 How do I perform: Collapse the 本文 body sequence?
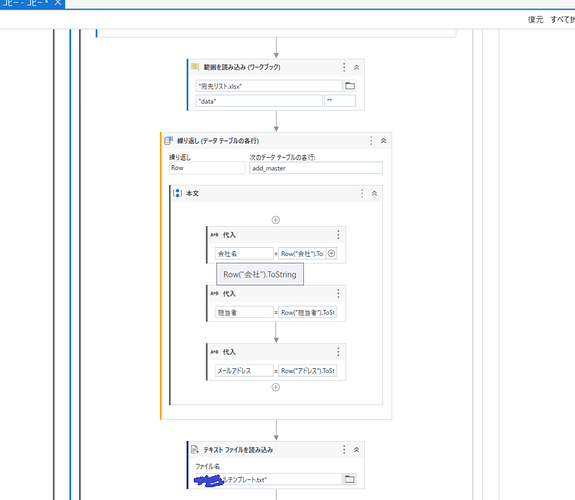pyautogui.click(x=374, y=193)
